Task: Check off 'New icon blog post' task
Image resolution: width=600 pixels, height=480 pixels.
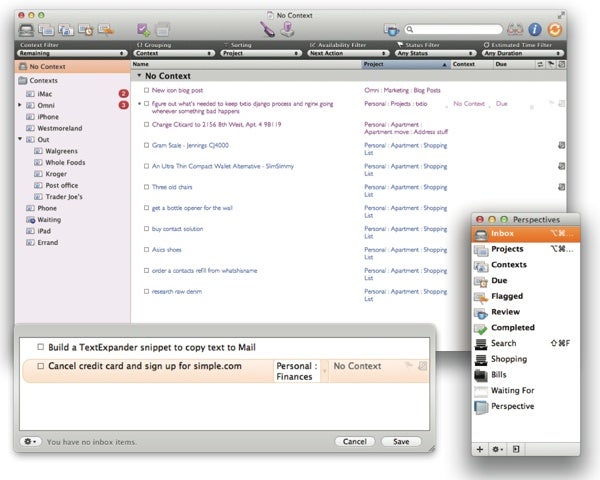Action: [146, 90]
